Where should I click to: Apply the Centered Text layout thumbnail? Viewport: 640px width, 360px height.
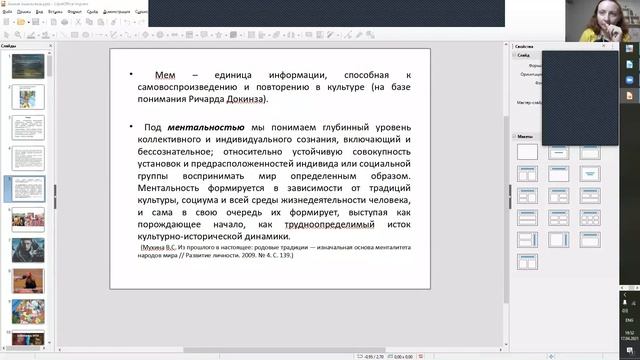point(590,174)
